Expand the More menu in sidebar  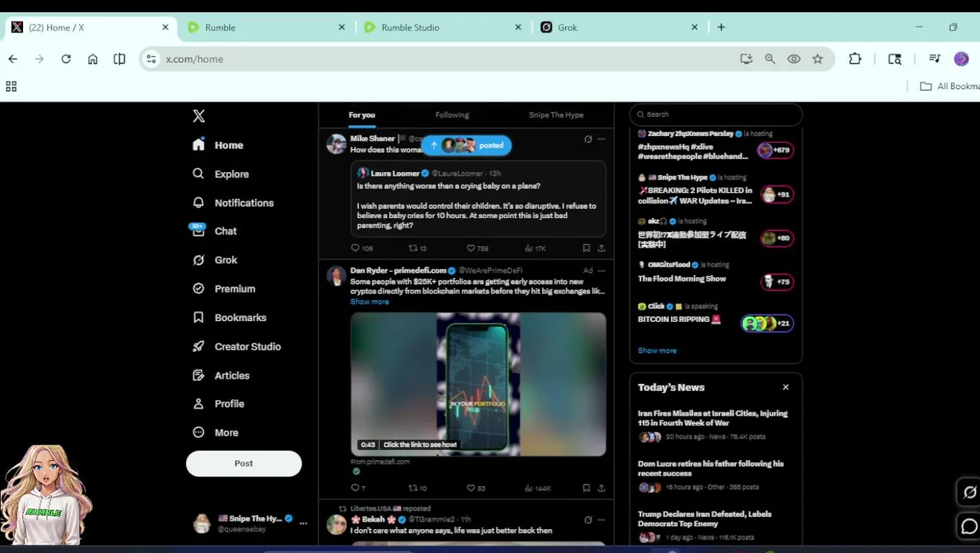click(215, 432)
